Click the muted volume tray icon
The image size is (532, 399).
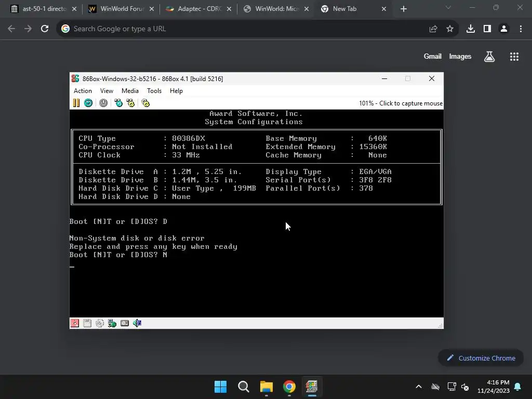click(x=465, y=387)
